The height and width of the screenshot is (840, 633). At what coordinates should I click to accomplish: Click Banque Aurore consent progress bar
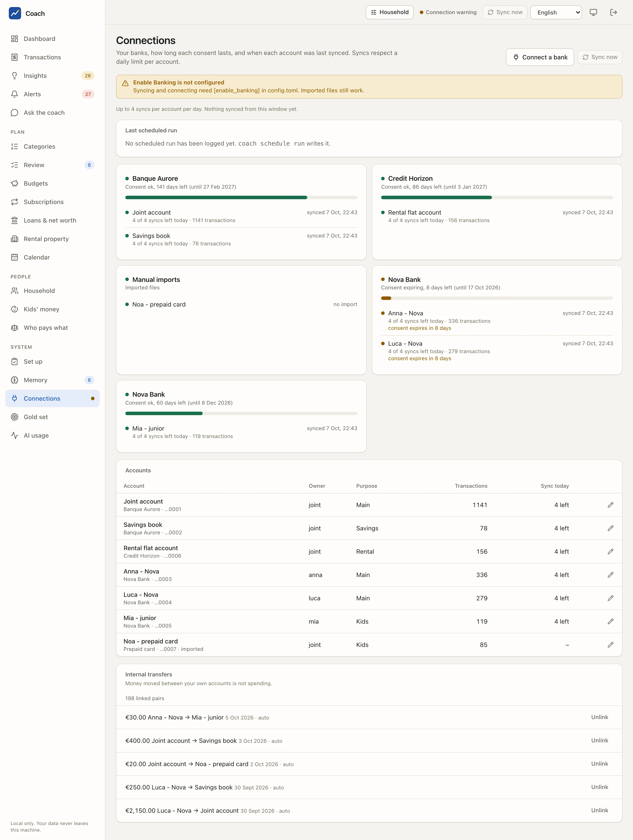pos(241,197)
